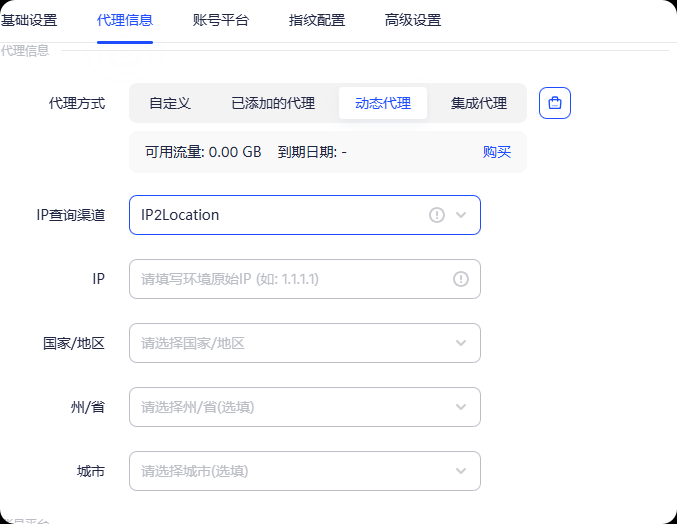
Task: Click the IP2Location selected value
Action: tap(180, 215)
